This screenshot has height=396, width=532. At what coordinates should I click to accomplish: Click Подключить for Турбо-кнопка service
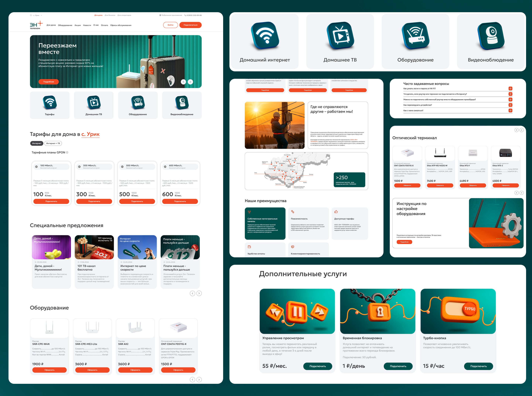tap(479, 366)
